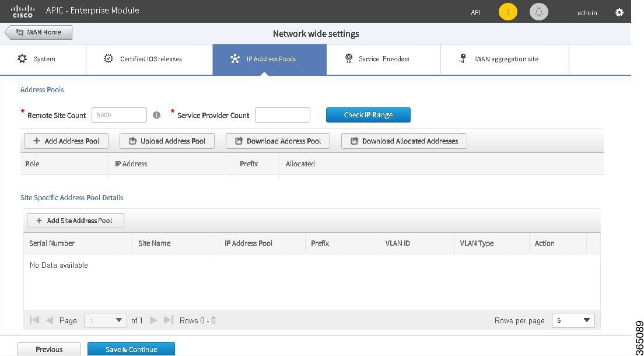Viewport: 644px width, 356px height.
Task: Jump to first page using pagination icon
Action: [34, 320]
